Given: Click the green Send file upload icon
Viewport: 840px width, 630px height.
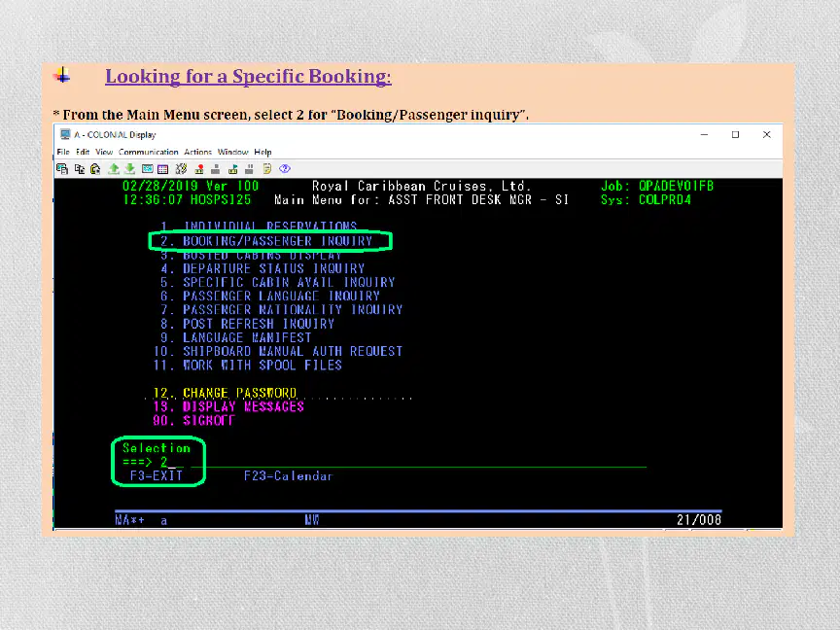Looking at the screenshot, I should coord(114,169).
